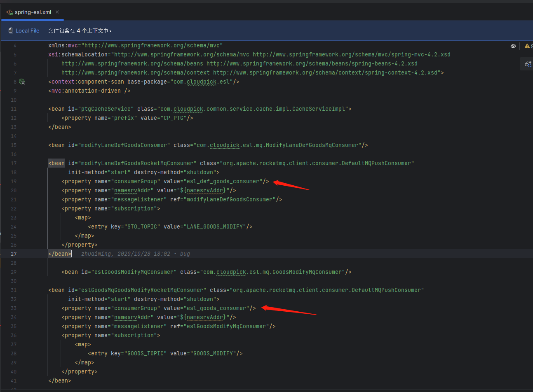Click line number 31 in the gutter
Screen dimensions: 533x392
[x=14, y=290]
